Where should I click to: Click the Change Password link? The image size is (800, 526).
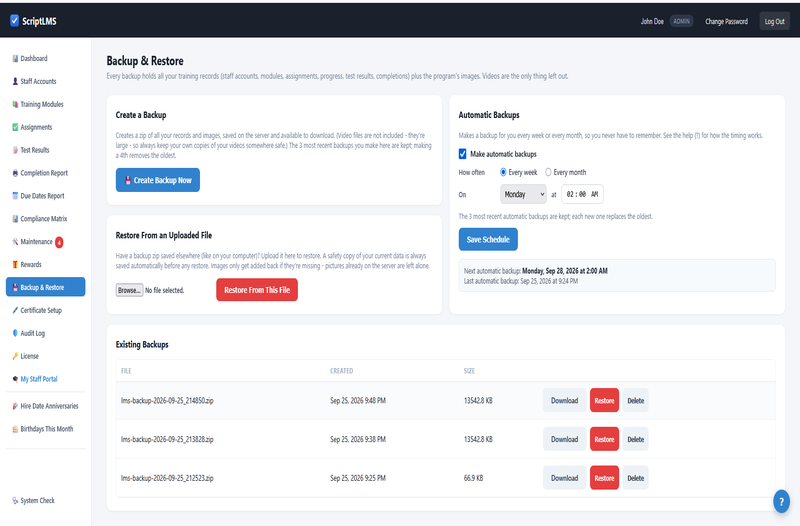(726, 21)
